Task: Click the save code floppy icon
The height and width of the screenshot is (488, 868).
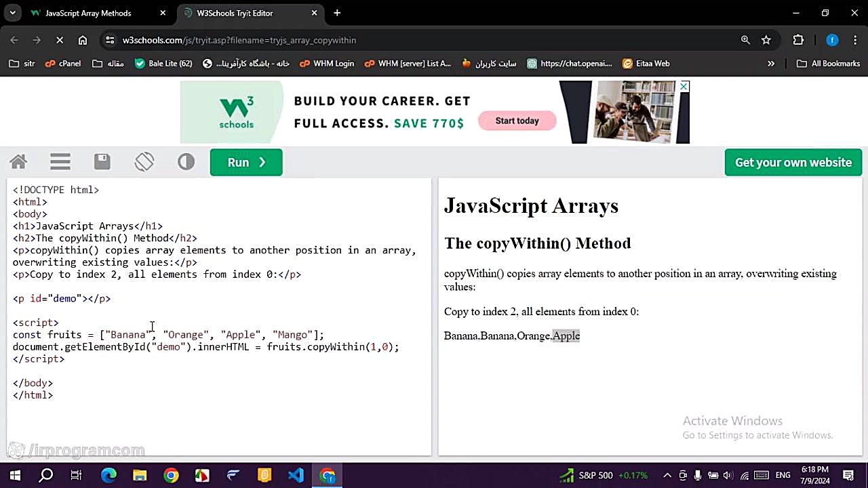Action: [x=102, y=162]
